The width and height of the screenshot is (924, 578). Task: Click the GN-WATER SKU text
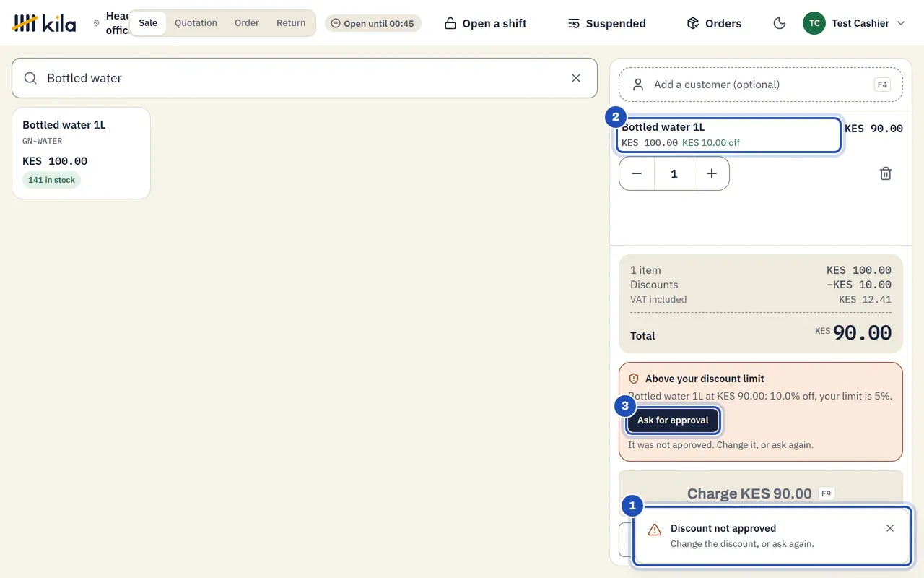[43, 141]
